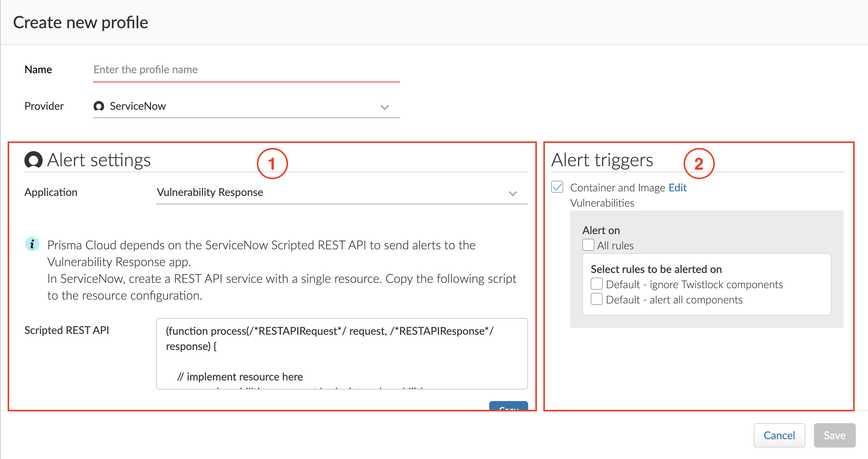The height and width of the screenshot is (459, 868).
Task: Click the Alert settings heading
Action: [x=99, y=160]
